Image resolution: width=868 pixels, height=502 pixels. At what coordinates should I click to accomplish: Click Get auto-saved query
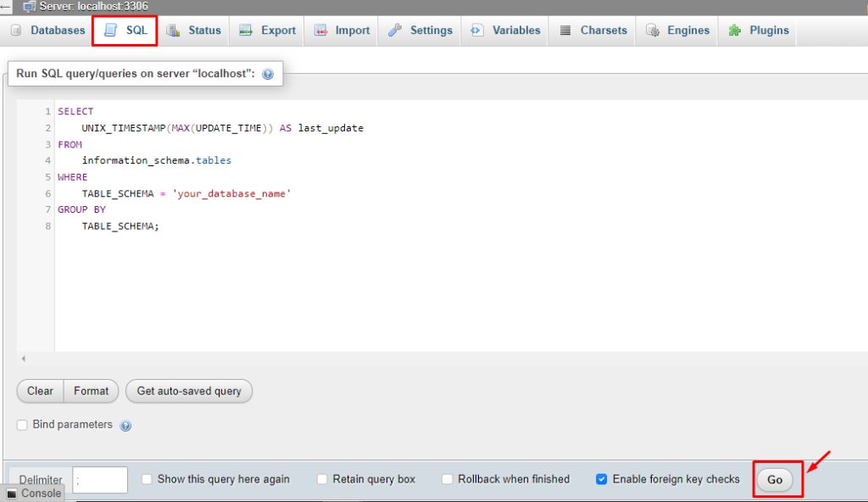tap(188, 391)
